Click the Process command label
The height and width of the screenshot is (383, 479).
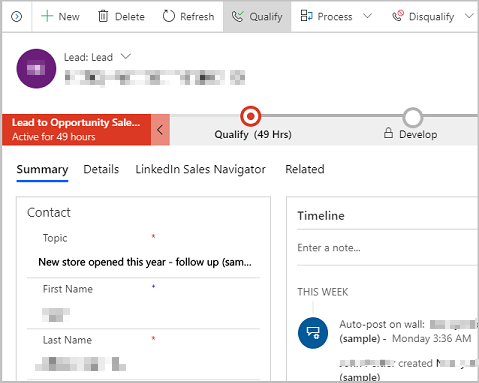335,16
